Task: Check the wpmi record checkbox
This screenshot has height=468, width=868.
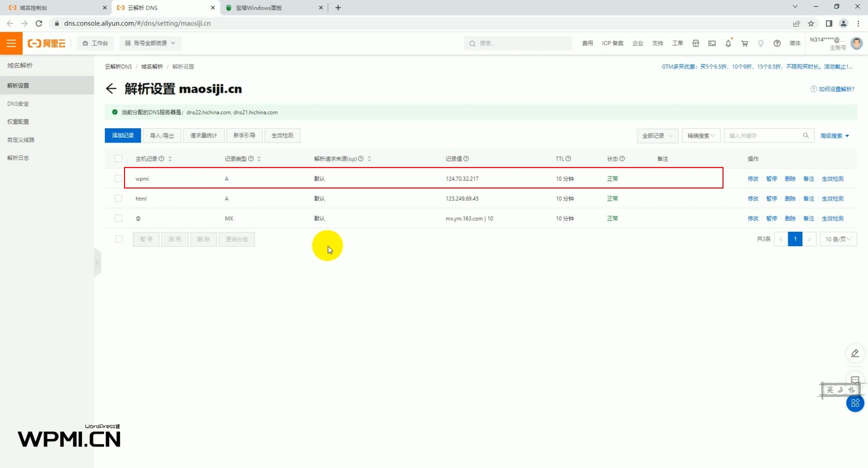Action: pyautogui.click(x=118, y=178)
